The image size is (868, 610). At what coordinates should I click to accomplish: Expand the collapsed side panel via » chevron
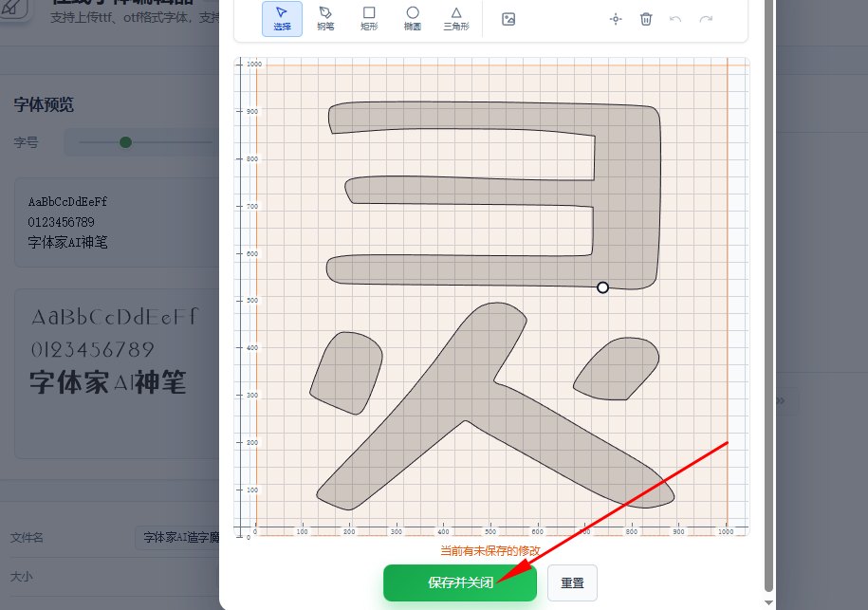pos(779,401)
